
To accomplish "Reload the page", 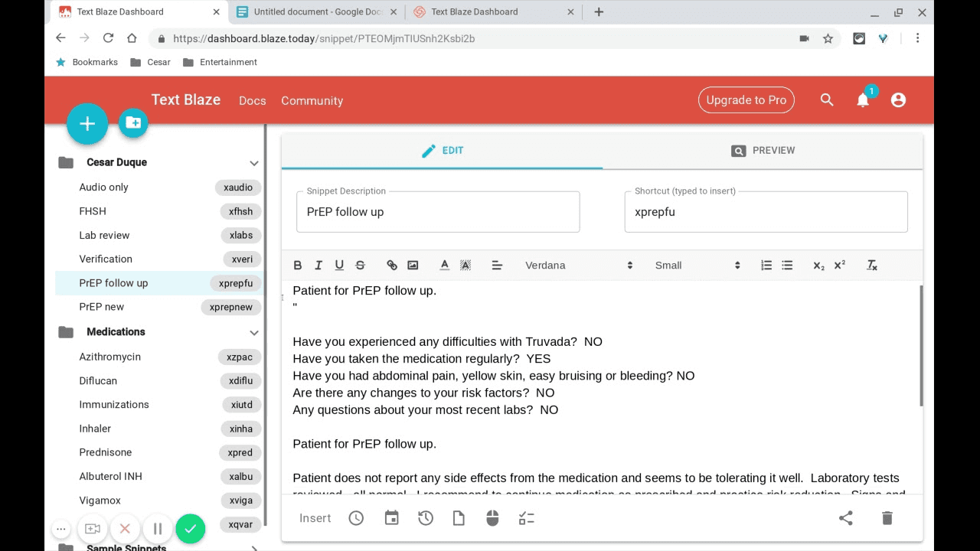I will pos(108,38).
